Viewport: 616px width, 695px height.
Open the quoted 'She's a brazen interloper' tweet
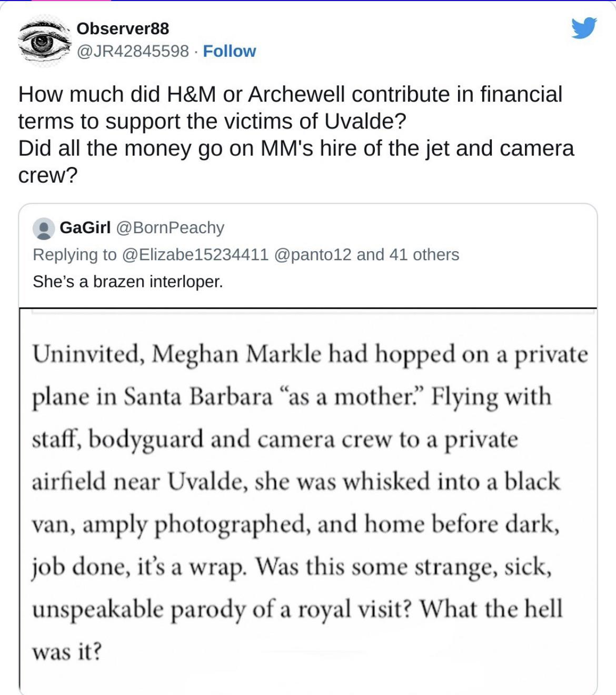point(128,282)
